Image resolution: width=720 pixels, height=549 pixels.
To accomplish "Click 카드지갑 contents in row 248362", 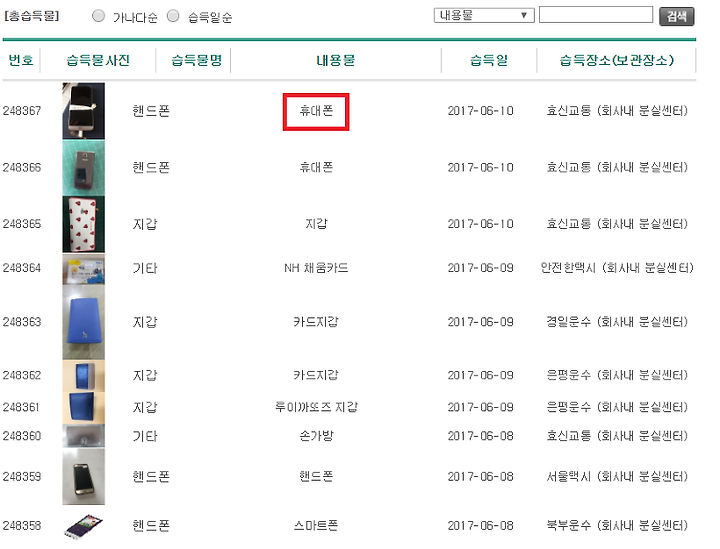I will (316, 375).
